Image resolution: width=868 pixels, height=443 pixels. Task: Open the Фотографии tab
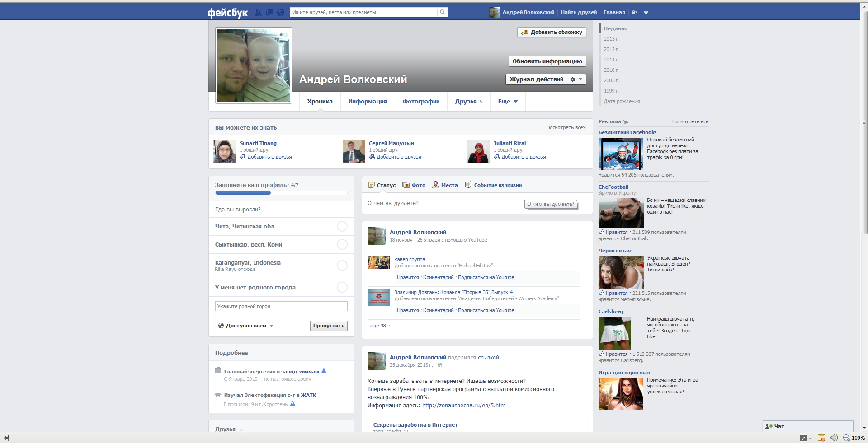coord(421,102)
